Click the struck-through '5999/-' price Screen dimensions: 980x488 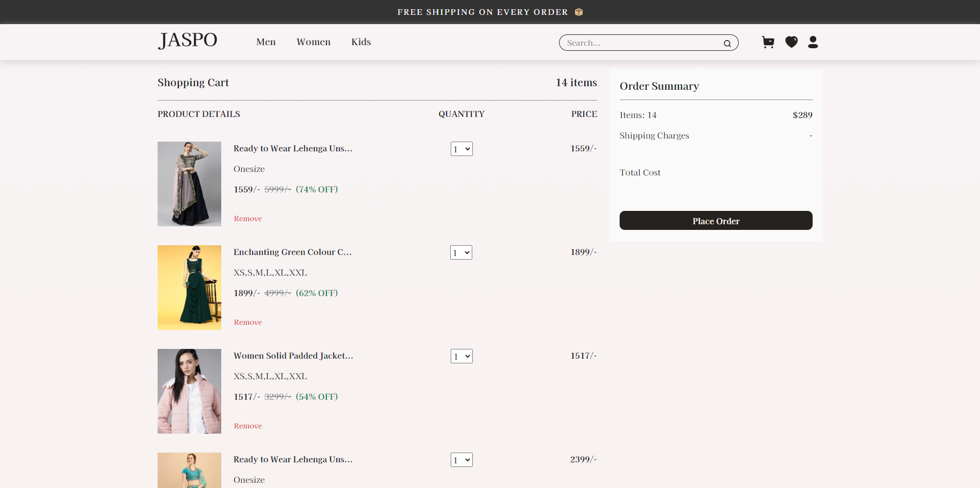coord(278,189)
